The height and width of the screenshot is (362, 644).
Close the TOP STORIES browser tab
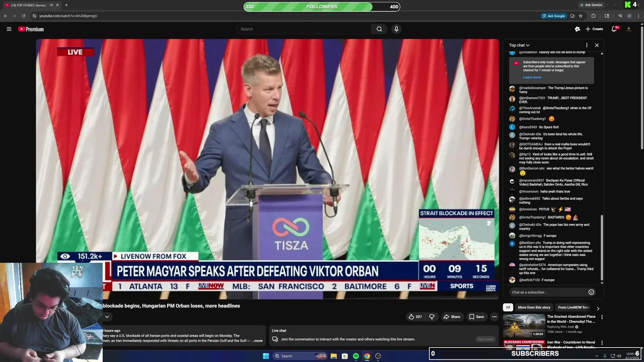tap(57, 5)
